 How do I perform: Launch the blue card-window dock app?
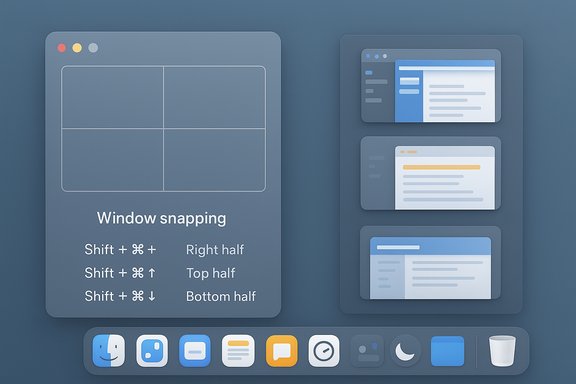click(x=195, y=351)
